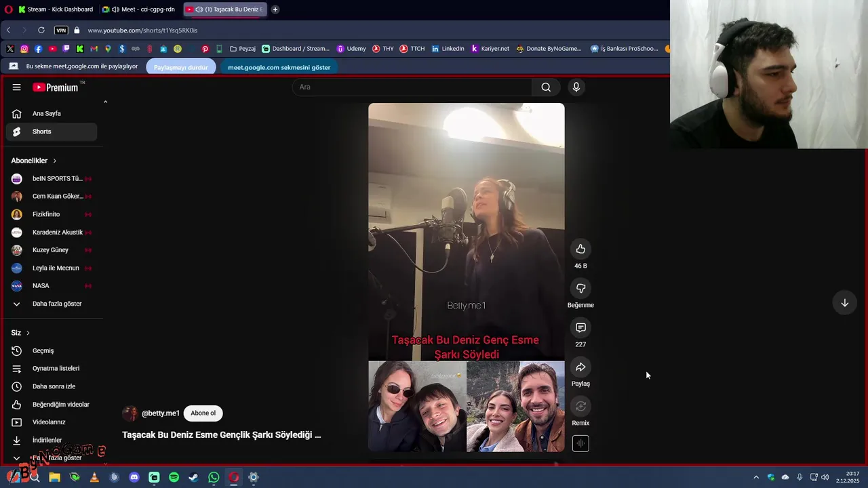
Task: Open the Kick bookmark icon
Action: coord(80,49)
